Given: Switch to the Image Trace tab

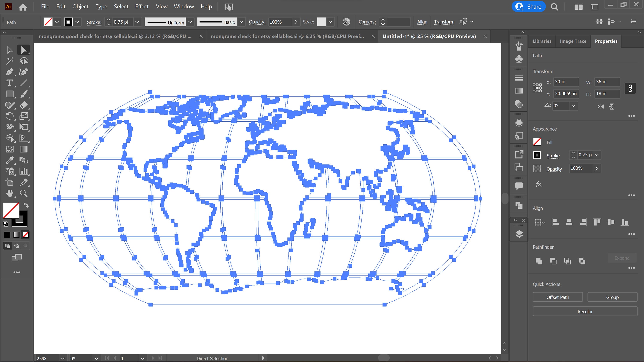Looking at the screenshot, I should pos(573,41).
